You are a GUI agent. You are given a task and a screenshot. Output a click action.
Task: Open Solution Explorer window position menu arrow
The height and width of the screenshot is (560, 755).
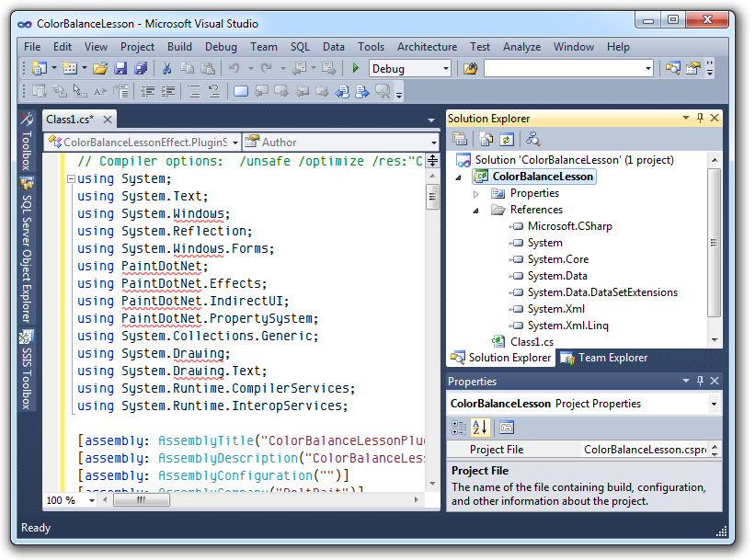click(x=686, y=118)
